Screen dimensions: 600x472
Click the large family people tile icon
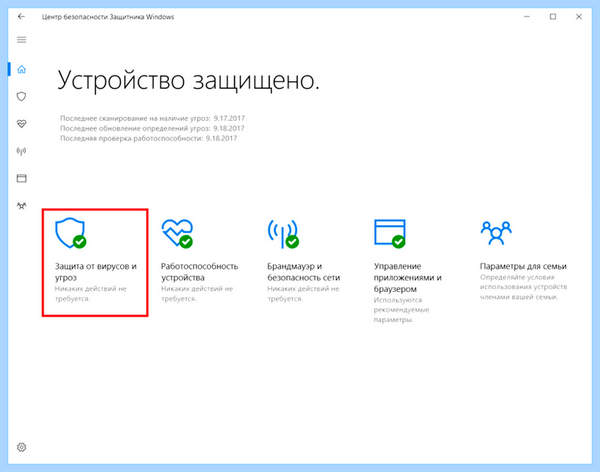(x=496, y=233)
